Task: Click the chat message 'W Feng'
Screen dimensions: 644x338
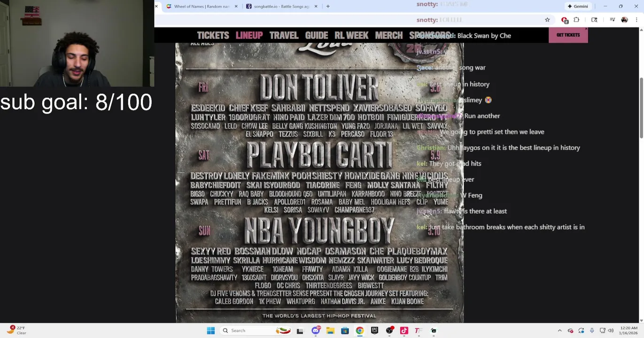Action: coord(471,195)
